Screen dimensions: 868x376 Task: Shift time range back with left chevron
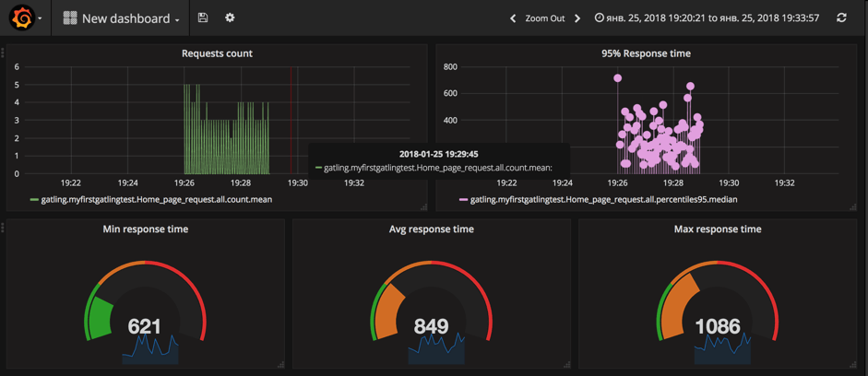[x=513, y=18]
